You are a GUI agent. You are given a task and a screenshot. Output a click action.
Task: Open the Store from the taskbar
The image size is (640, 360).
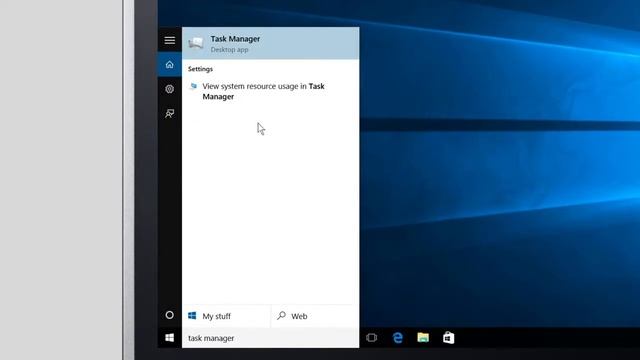point(448,338)
